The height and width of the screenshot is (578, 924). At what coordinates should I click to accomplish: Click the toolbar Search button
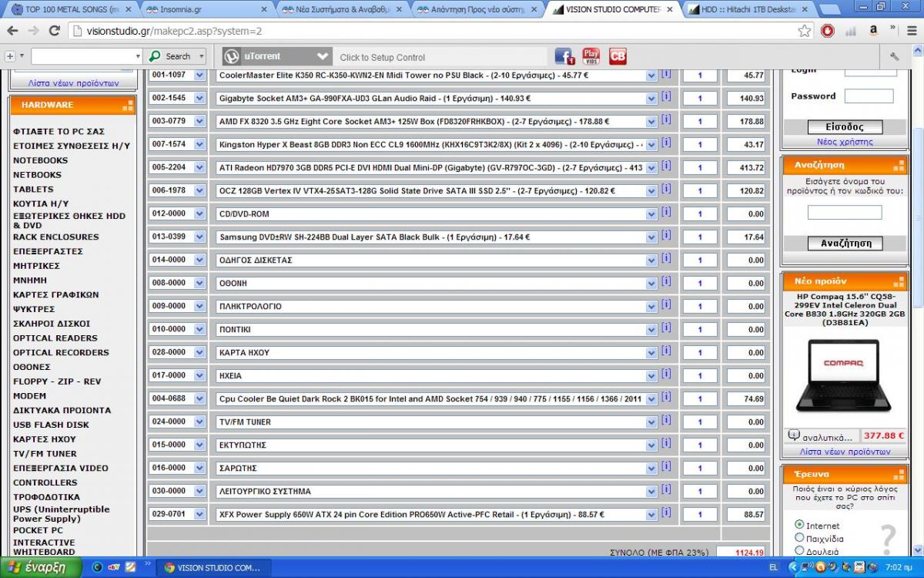176,56
